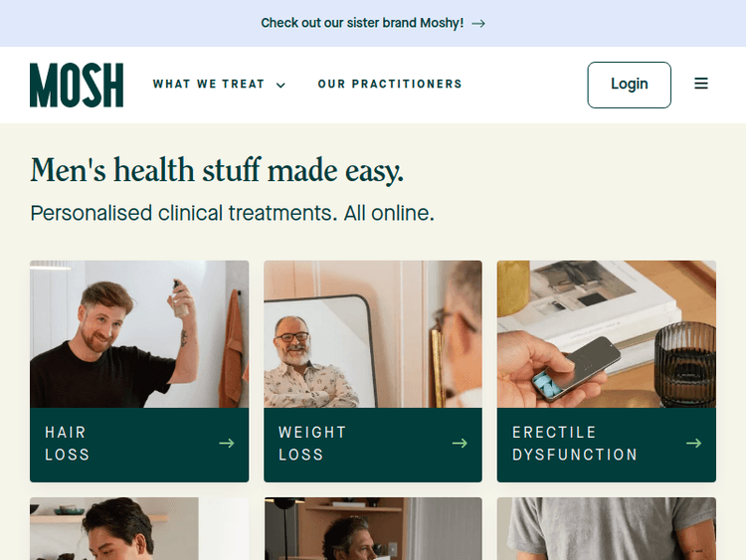Open bottom-row man in profile photo
The width and height of the screenshot is (746, 560).
373,528
